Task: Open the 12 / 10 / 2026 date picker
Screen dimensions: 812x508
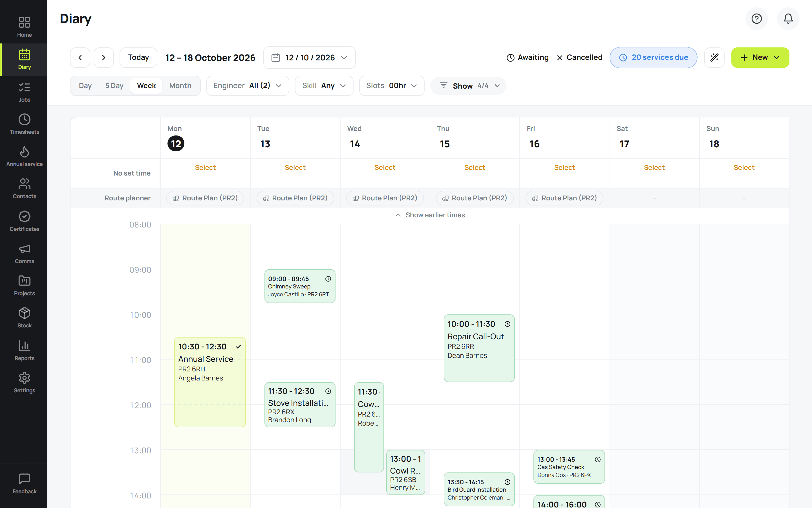Action: click(309, 58)
